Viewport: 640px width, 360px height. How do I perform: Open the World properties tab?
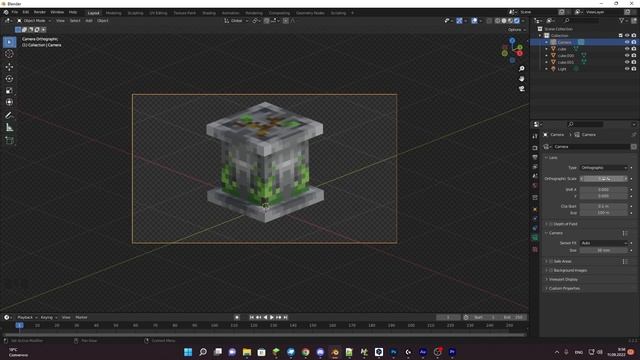[535, 186]
